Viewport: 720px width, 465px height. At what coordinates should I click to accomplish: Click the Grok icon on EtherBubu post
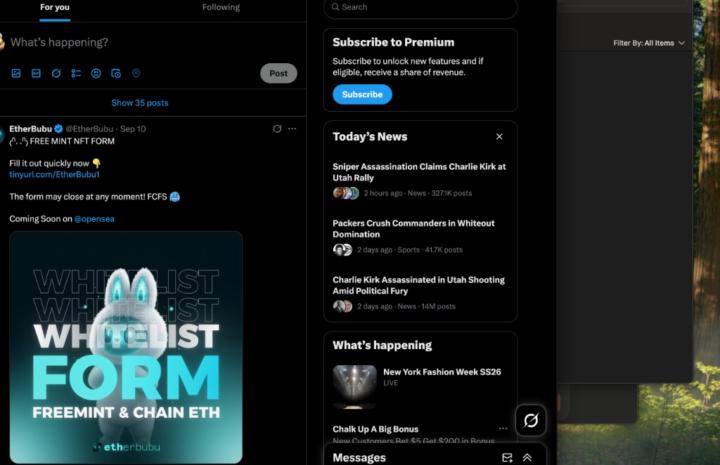(277, 129)
